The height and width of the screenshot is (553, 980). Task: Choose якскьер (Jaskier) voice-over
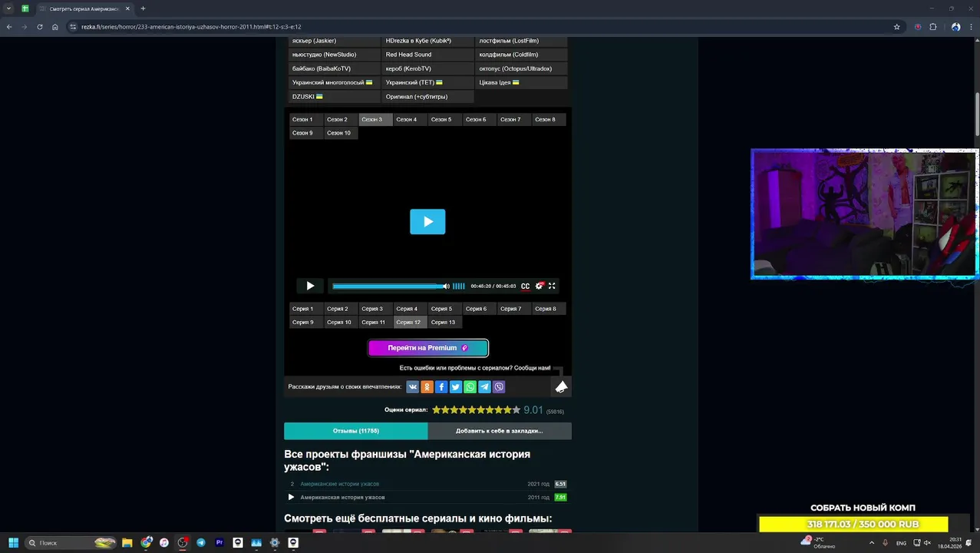(335, 41)
